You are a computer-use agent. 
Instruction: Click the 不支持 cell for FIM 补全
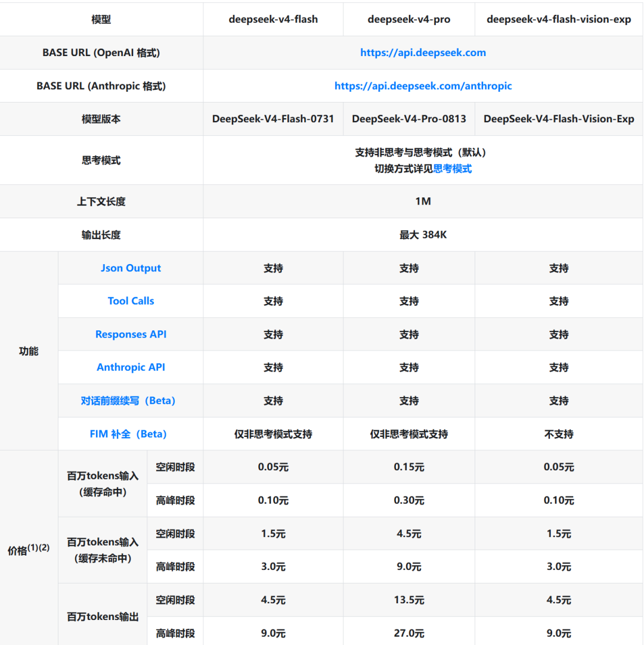click(559, 434)
